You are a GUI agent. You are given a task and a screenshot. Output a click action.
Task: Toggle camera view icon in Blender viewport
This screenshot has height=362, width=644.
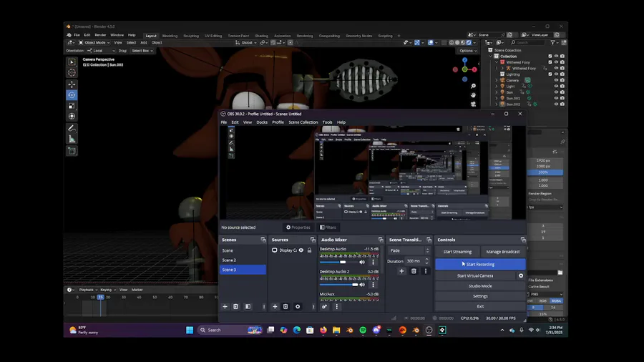click(473, 104)
